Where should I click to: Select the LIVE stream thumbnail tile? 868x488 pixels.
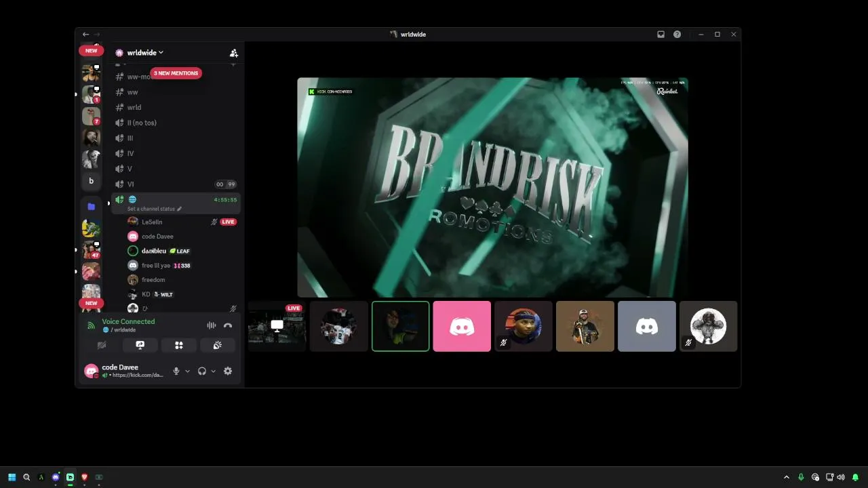(277, 327)
